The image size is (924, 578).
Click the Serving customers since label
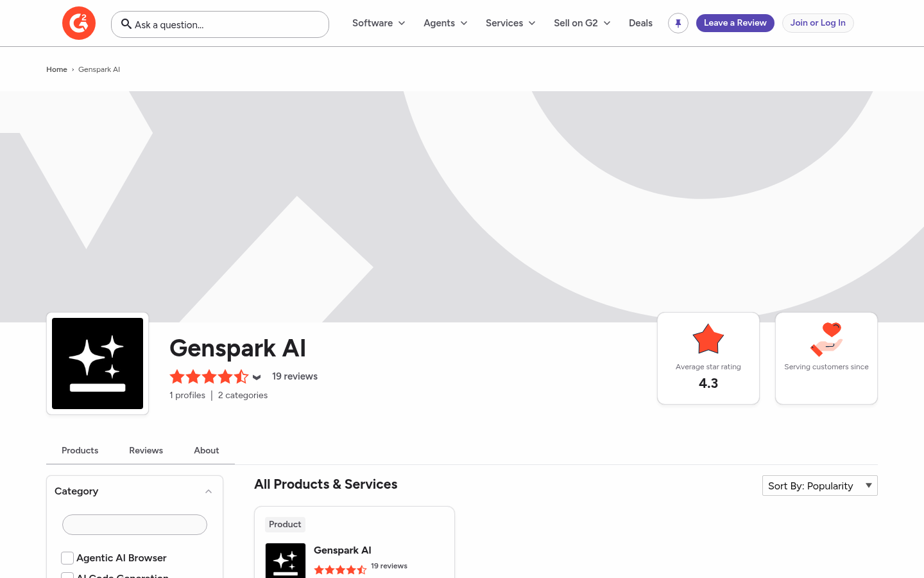[x=826, y=367]
